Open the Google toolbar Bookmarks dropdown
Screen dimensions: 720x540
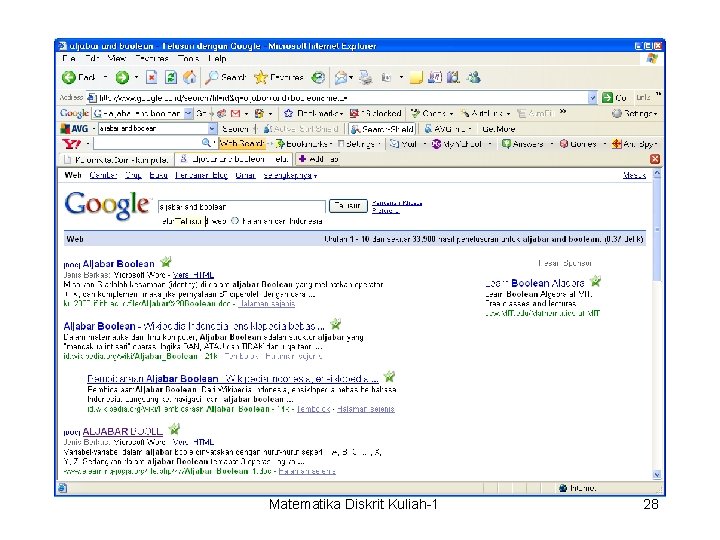coord(313,113)
